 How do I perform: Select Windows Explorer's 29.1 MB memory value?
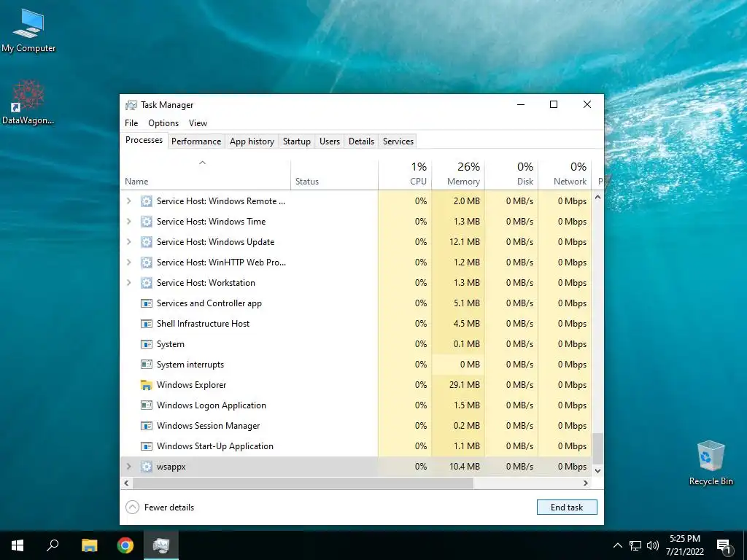465,385
